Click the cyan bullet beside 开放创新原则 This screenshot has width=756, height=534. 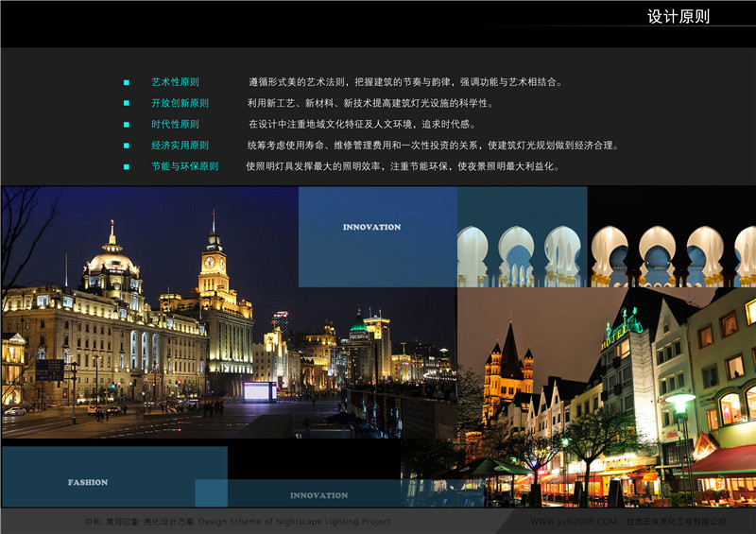click(x=126, y=104)
